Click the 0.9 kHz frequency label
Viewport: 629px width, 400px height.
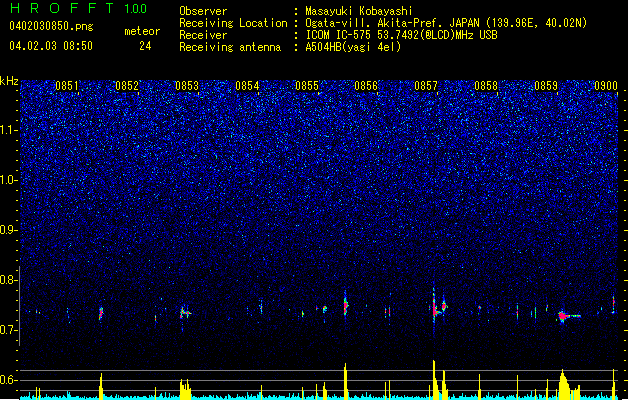click(8, 230)
